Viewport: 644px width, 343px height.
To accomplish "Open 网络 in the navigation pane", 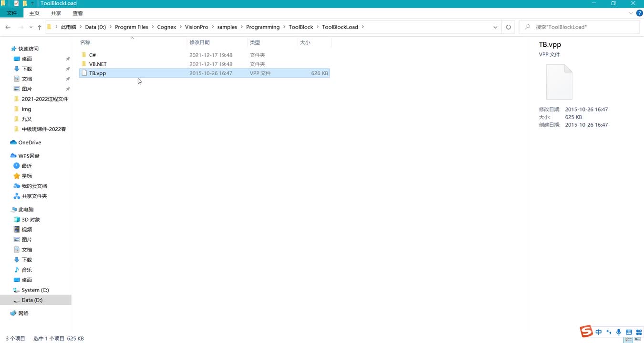I will pyautogui.click(x=23, y=313).
